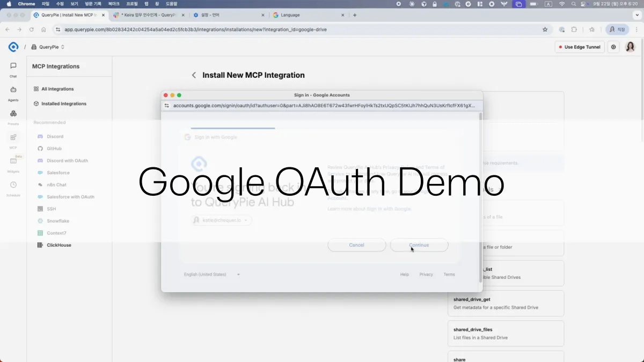The image size is (644, 362).
Task: Click the QueryPie logo in the header
Action: [13, 47]
